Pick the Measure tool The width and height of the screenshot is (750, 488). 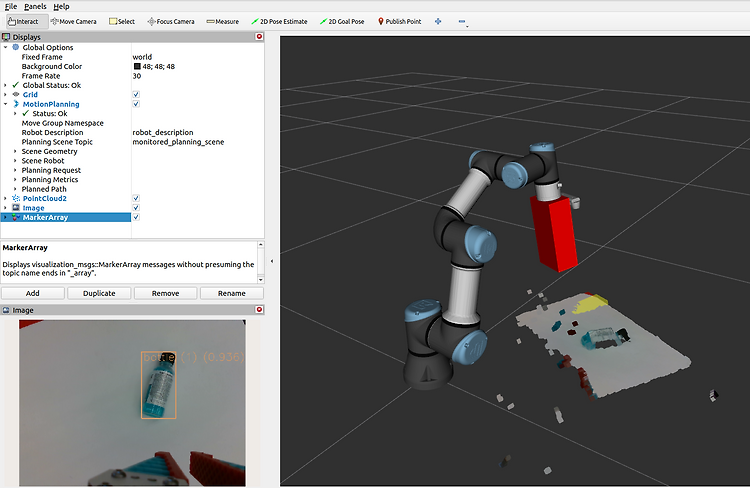point(223,22)
